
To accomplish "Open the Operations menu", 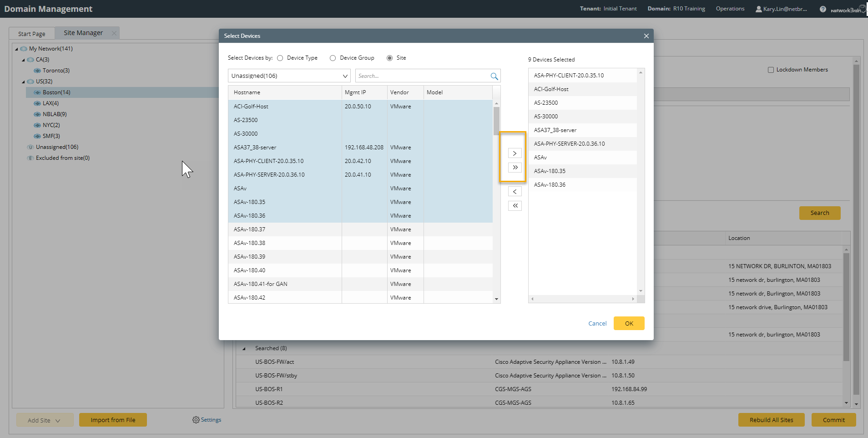I will 730,9.
